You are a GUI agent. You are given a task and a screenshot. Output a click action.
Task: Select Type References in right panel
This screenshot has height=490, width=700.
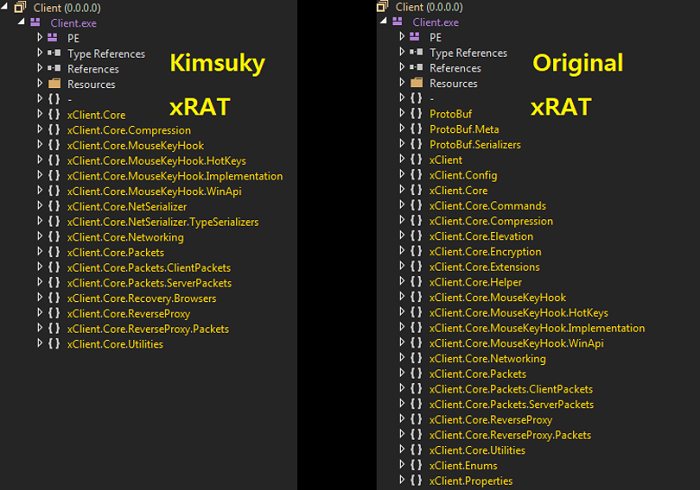pyautogui.click(x=468, y=53)
